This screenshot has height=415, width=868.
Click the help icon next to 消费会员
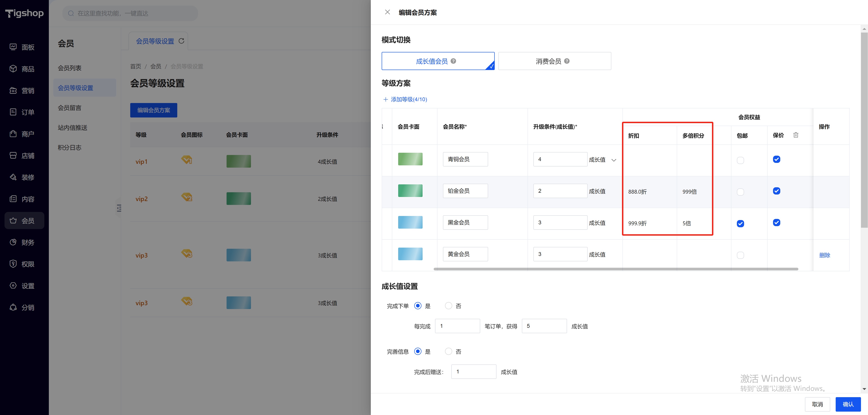[x=567, y=61]
